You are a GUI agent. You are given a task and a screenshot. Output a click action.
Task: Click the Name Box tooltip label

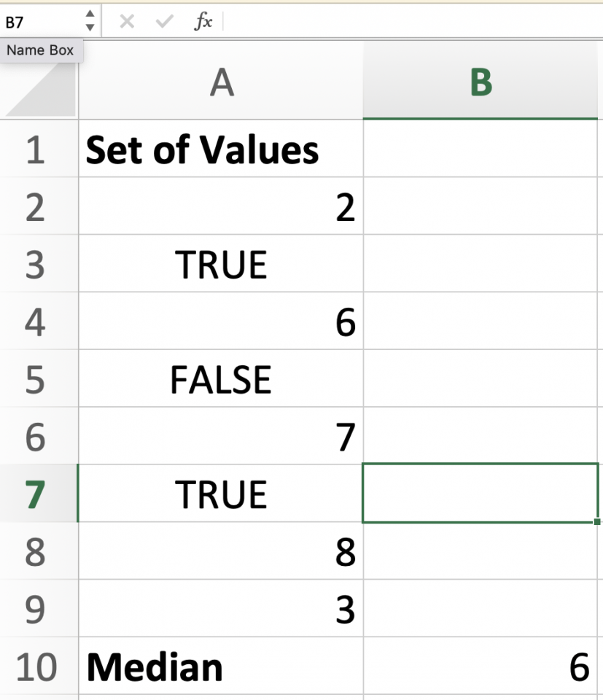(x=40, y=50)
